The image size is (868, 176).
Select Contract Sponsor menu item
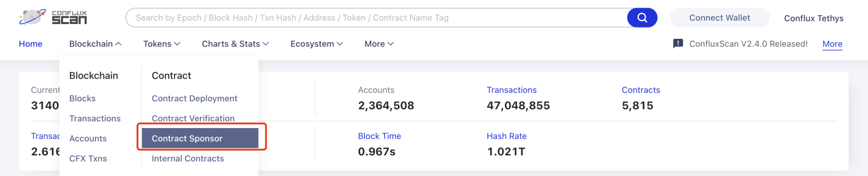(200, 138)
